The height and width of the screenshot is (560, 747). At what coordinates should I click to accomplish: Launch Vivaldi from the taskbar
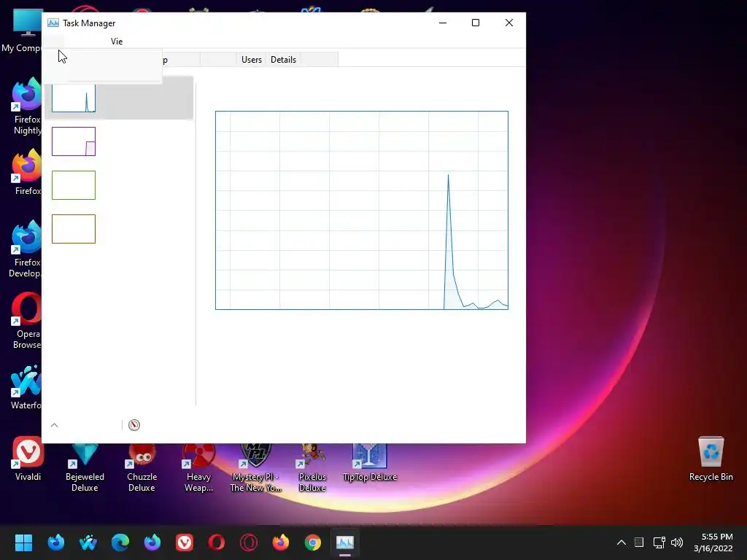pos(185,542)
